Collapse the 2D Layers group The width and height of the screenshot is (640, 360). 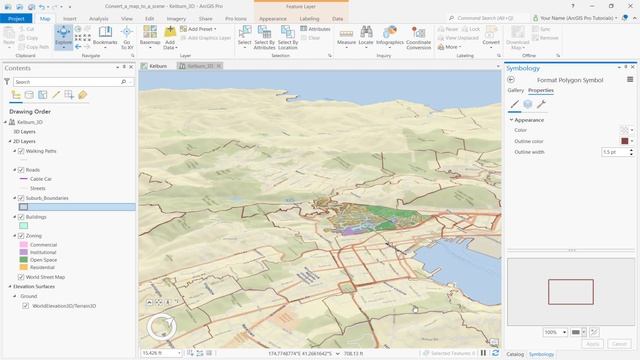point(10,141)
